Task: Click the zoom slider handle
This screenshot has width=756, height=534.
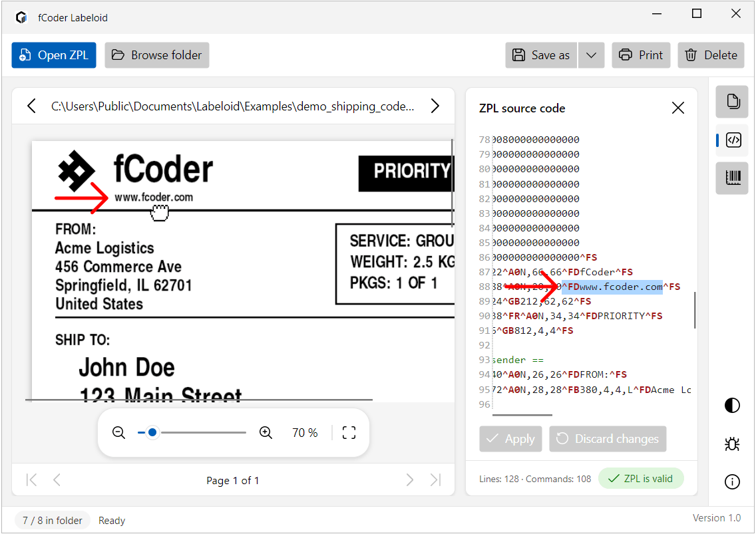Action: click(152, 433)
